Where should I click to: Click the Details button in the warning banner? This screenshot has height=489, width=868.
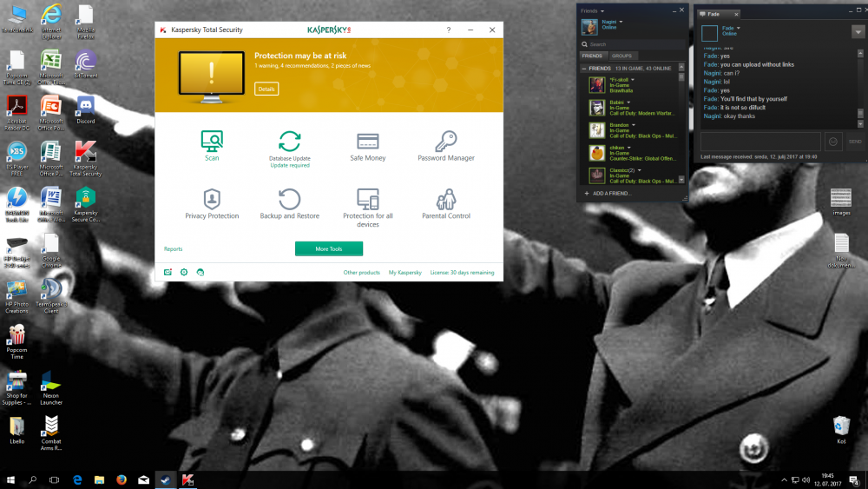(x=266, y=89)
